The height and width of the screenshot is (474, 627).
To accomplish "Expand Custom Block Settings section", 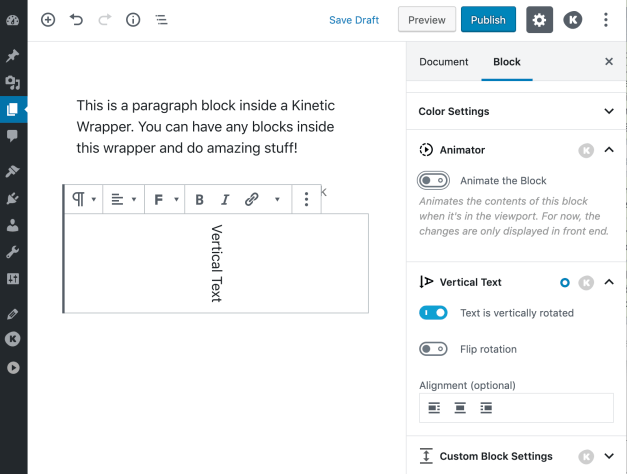I will tap(609, 456).
